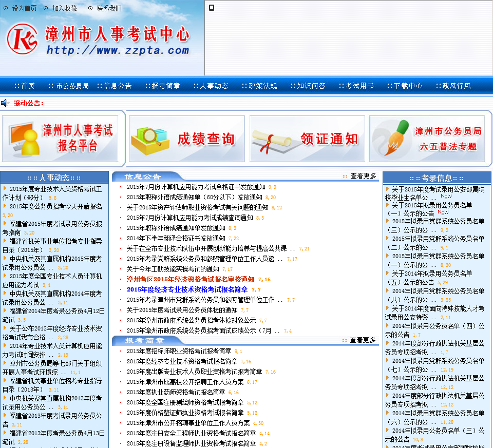Image resolution: width=493 pixels, height=448 pixels.
Task: Click 加入收藏 link
Action: click(64, 9)
